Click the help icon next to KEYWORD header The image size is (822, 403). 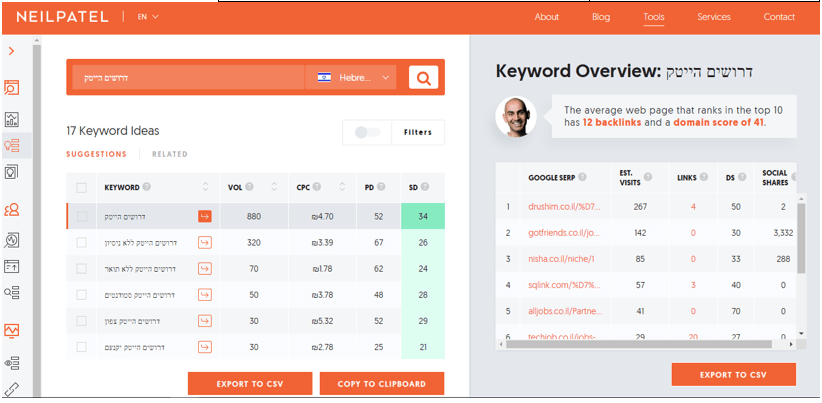point(147,187)
